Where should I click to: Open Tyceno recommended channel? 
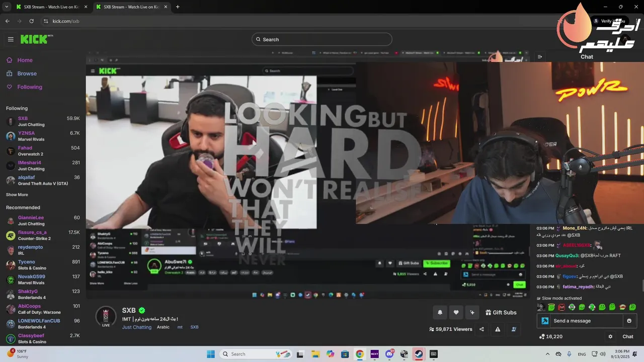click(x=43, y=264)
